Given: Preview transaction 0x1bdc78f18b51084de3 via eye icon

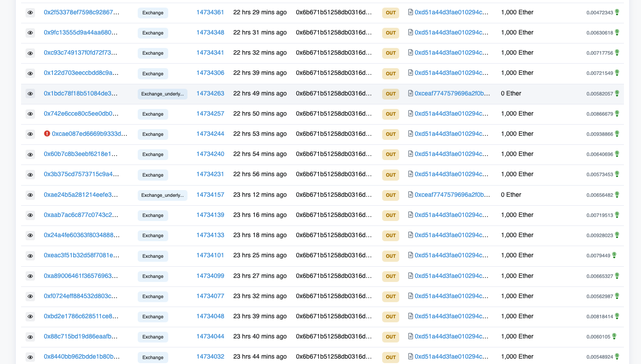Looking at the screenshot, I should 30,94.
